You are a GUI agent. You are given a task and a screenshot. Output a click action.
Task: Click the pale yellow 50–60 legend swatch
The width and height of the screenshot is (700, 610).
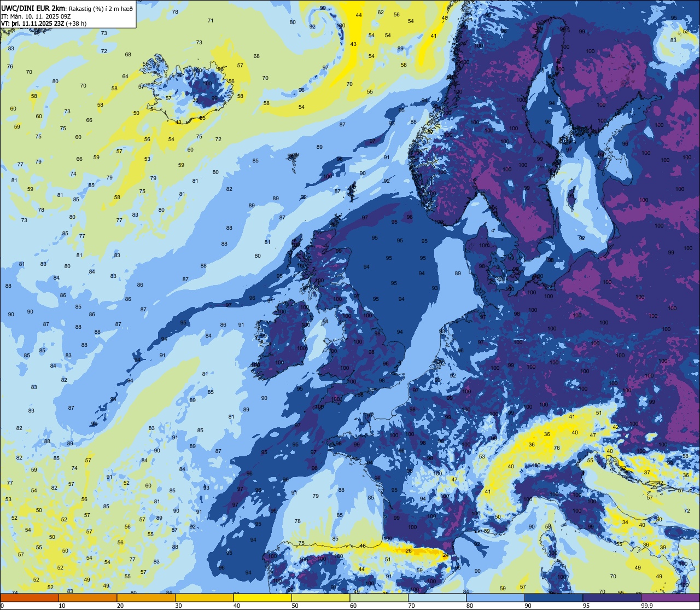[320, 598]
